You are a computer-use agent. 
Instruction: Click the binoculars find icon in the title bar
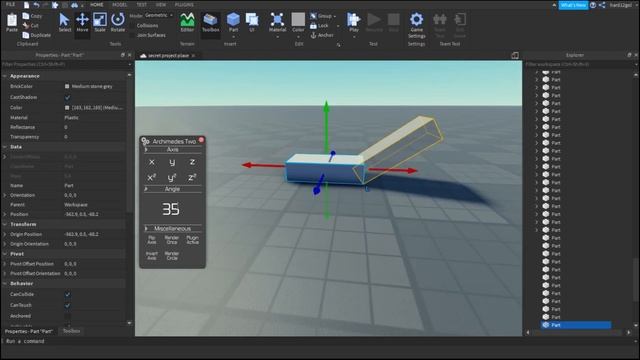pos(74,5)
